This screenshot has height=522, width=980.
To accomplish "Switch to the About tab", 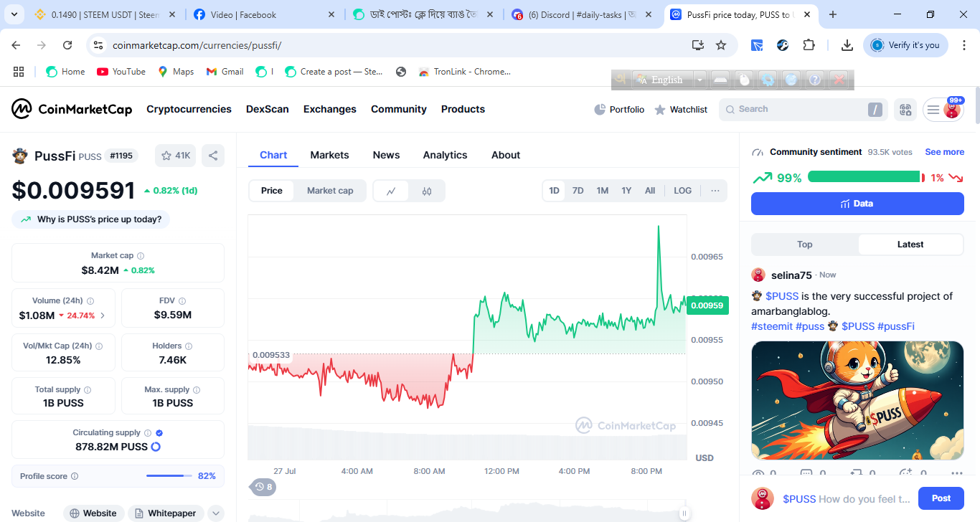I will point(506,155).
